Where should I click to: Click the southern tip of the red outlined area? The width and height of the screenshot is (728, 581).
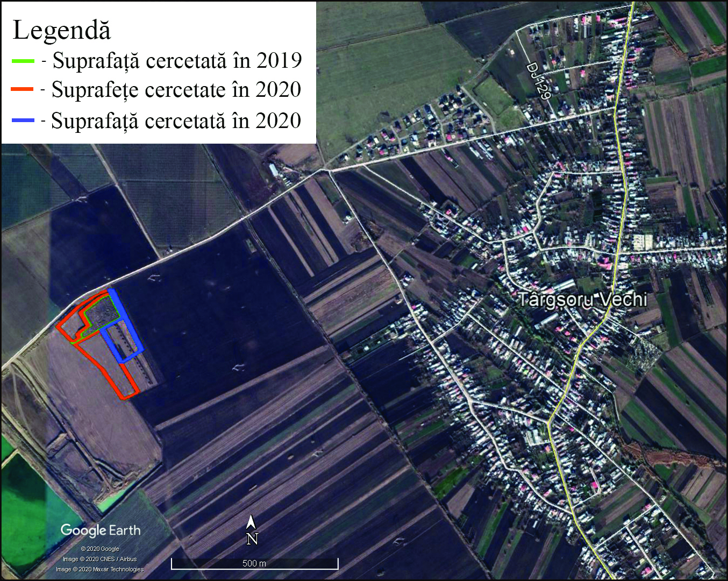point(127,396)
